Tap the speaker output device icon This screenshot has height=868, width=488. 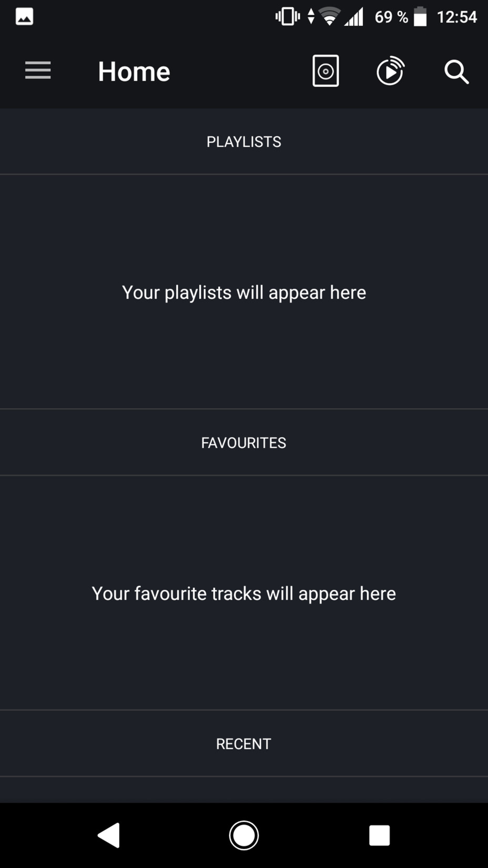326,70
